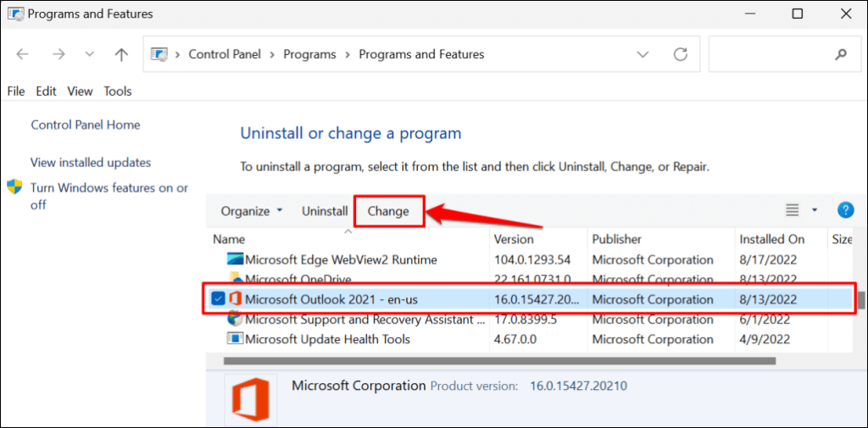Click the Change button
868x428 pixels.
point(388,211)
